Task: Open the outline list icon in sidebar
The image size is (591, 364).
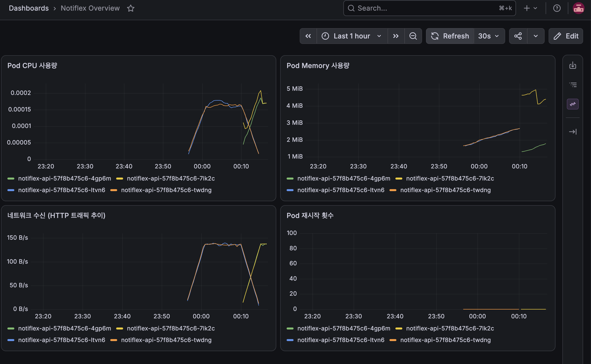Action: pos(573,85)
